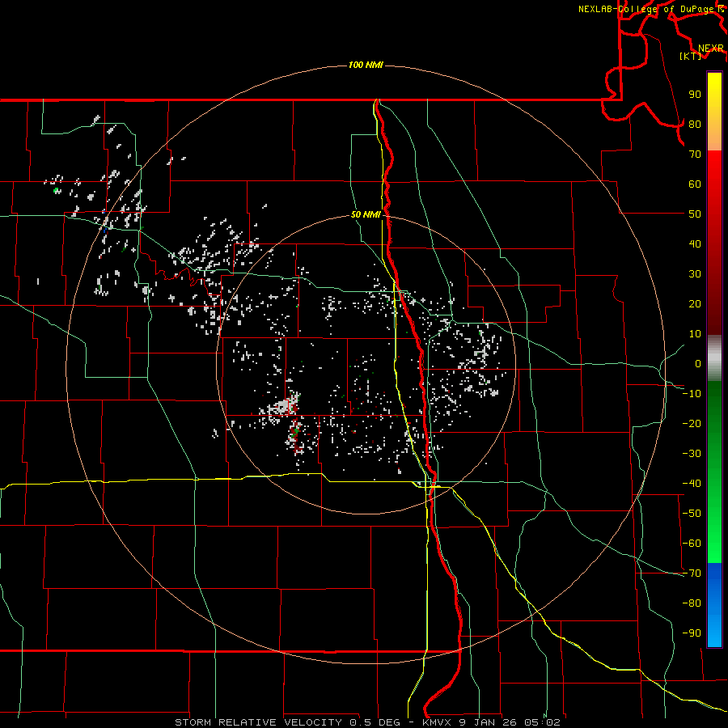This screenshot has width=728, height=728.
Task: Click the "50" value on the velocity scale
Action: pyautogui.click(x=695, y=214)
